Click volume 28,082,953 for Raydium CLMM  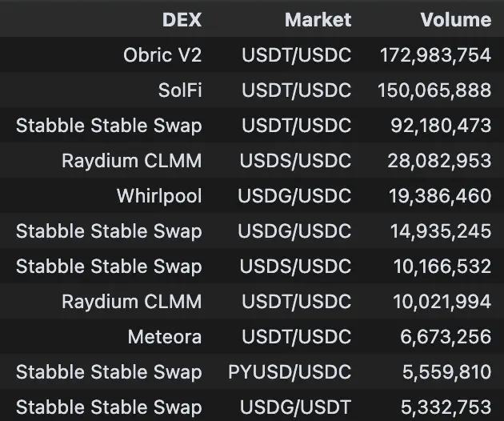coord(439,161)
